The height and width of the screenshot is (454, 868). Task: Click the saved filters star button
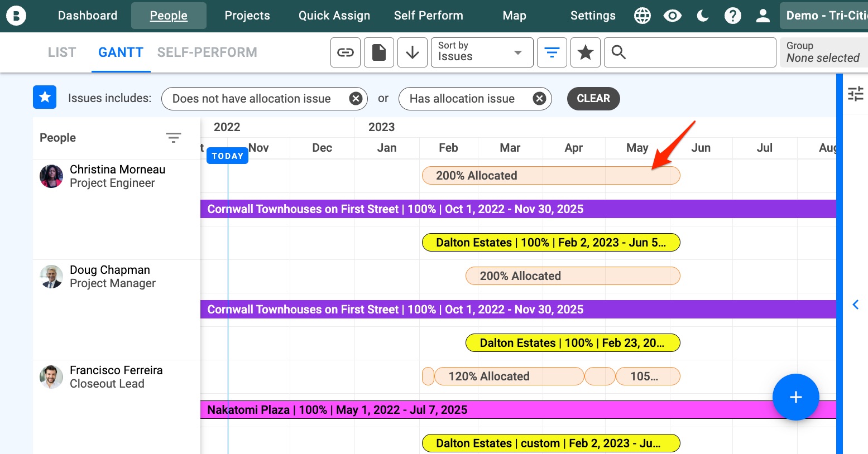[586, 52]
